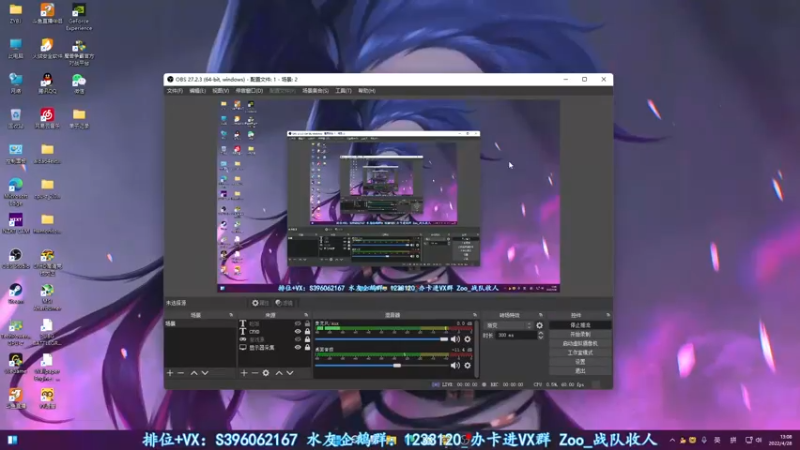
Task: Open the Help menu in OBS
Action: pyautogui.click(x=366, y=91)
